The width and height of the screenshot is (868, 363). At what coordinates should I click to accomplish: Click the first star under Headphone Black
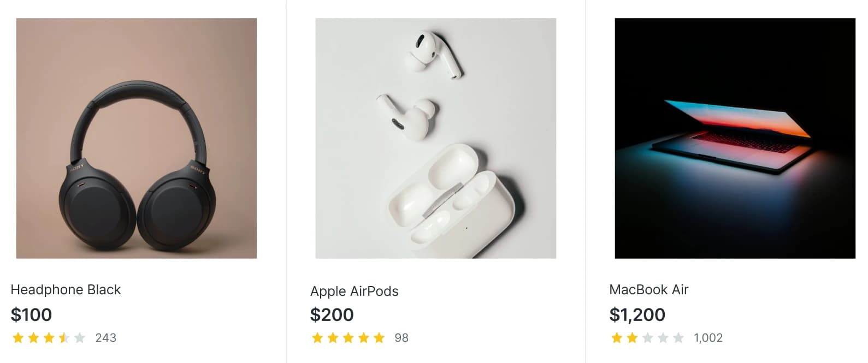click(x=18, y=338)
